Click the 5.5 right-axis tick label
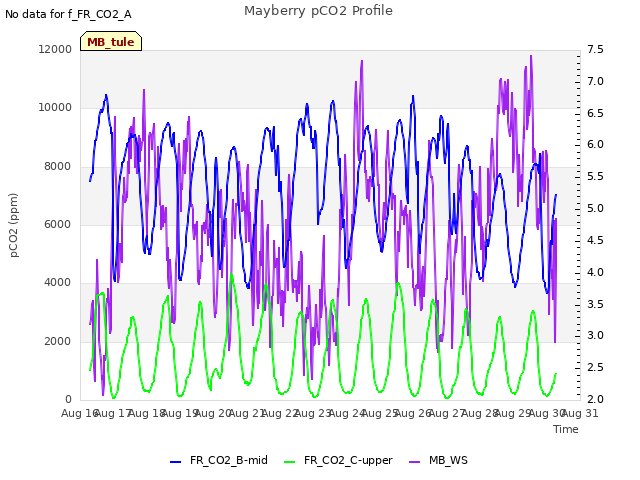The image size is (640, 480). [596, 176]
